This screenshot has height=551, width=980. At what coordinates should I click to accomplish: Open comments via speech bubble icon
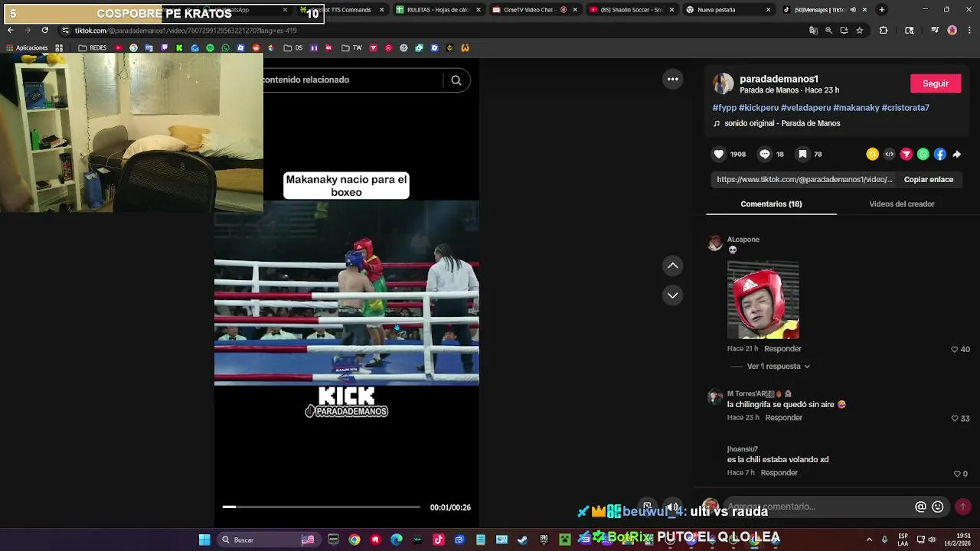click(764, 154)
